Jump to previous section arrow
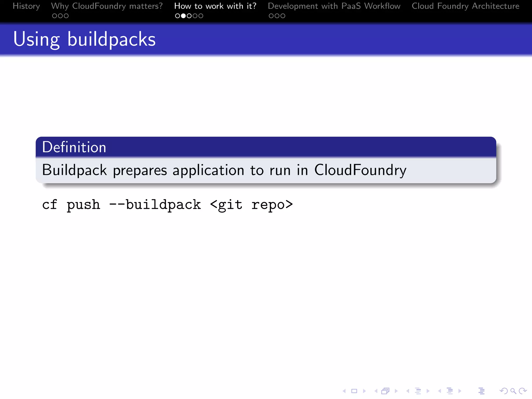 [440, 391]
